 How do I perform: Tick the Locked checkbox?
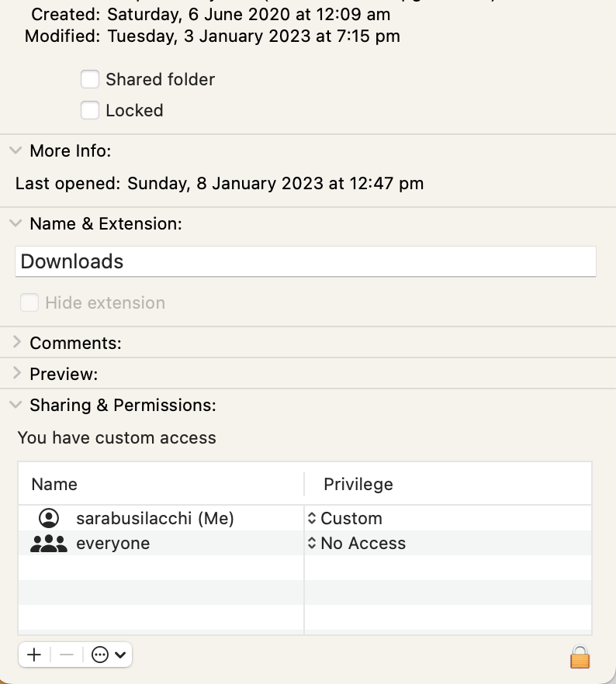[90, 110]
